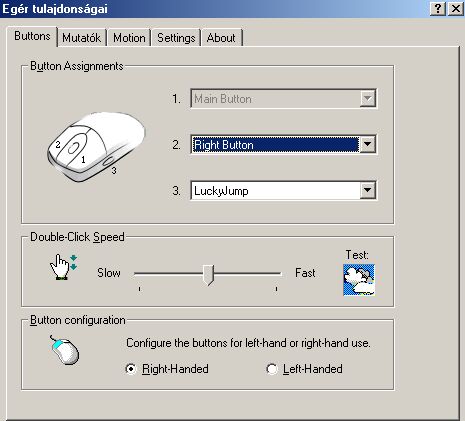465x421 pixels.
Task: Select the Buttons tab
Action: 32,36
